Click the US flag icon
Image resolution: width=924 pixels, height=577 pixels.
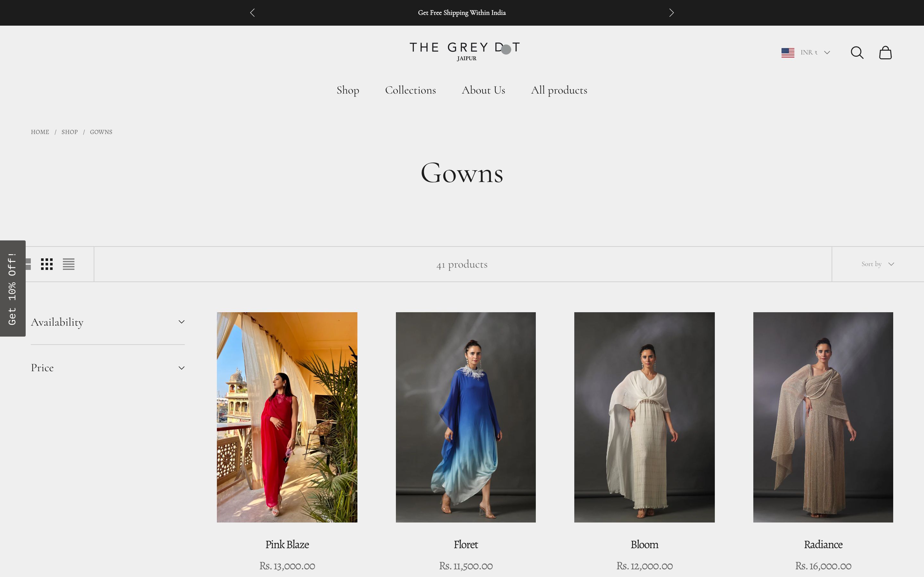788,53
